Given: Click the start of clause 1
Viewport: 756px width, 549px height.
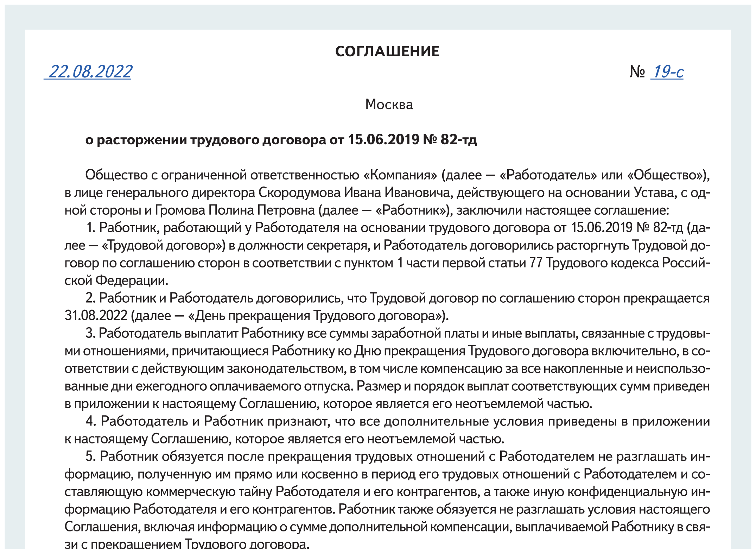Looking at the screenshot, I should click(x=91, y=228).
